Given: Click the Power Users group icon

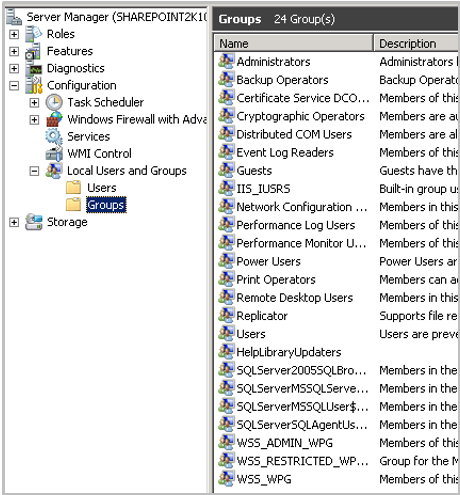Looking at the screenshot, I should (226, 261).
